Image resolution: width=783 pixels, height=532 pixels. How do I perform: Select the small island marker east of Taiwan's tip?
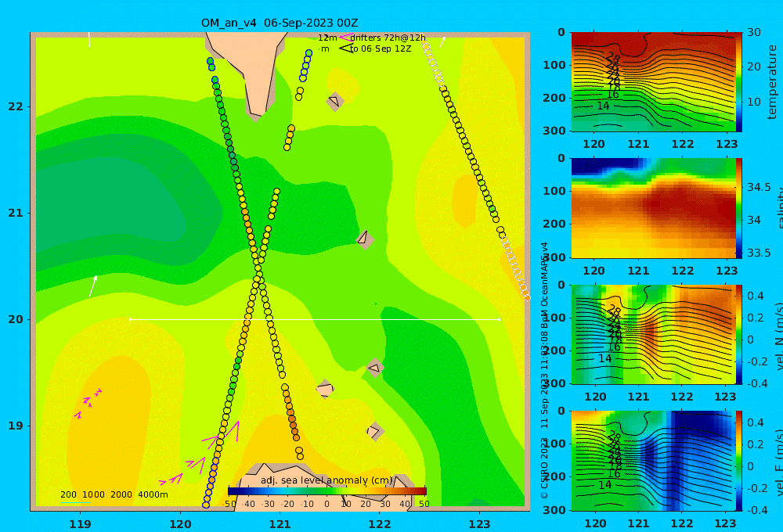(x=334, y=101)
